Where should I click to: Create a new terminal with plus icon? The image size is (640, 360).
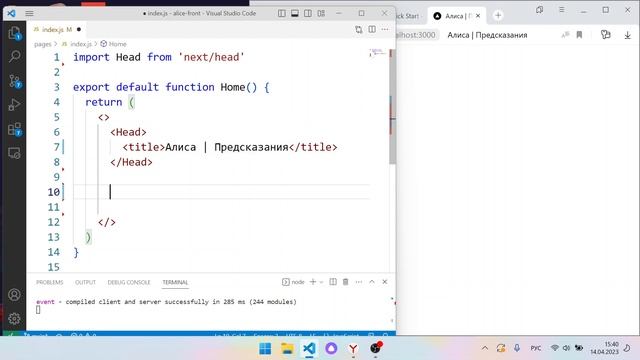tap(313, 282)
